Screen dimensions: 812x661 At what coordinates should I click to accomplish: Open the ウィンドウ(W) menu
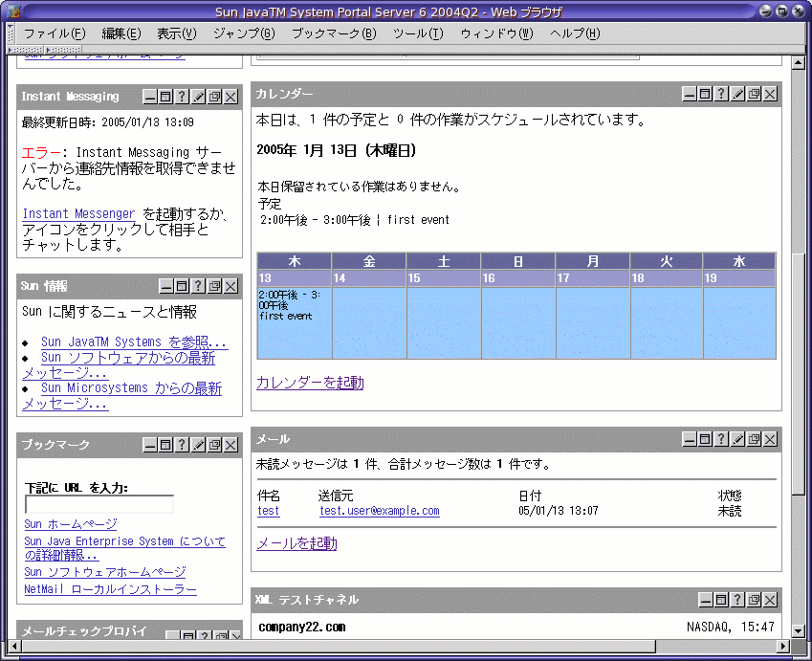coord(496,33)
